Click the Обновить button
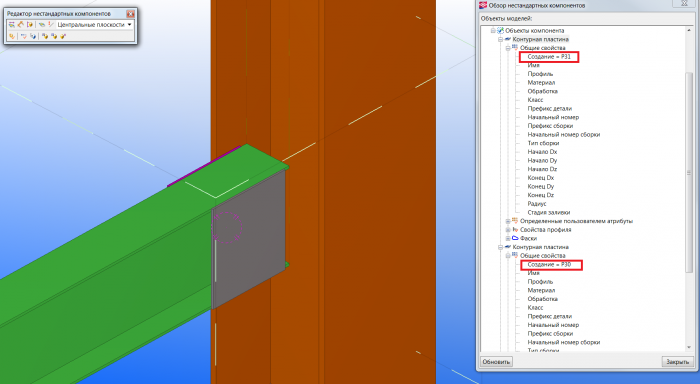 tap(496, 362)
